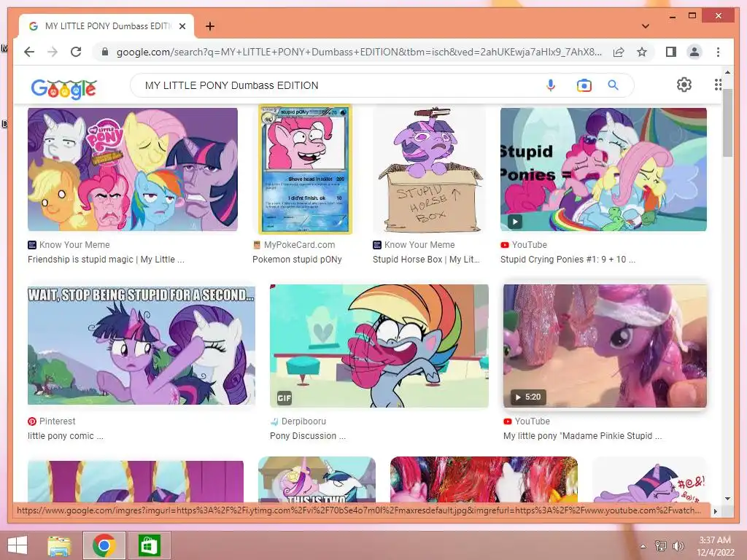747x560 pixels.
Task: Show hidden tray icons arrow
Action: click(643, 546)
